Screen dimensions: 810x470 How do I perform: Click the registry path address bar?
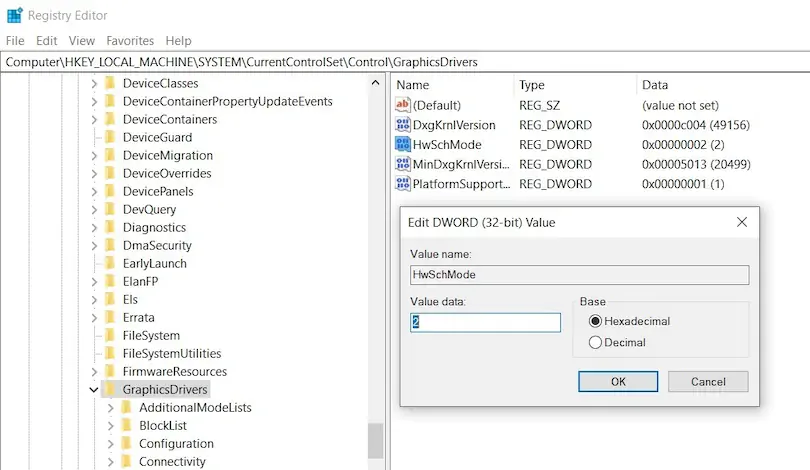pos(405,62)
